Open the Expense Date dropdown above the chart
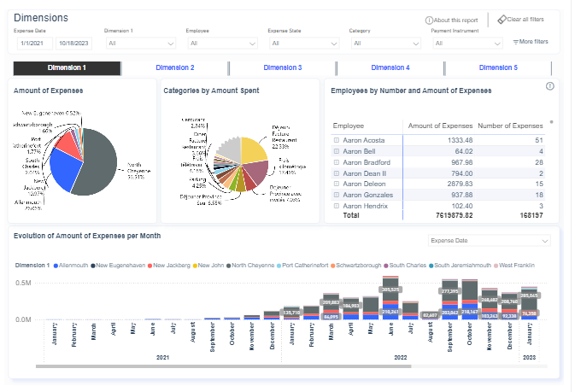 (x=490, y=241)
